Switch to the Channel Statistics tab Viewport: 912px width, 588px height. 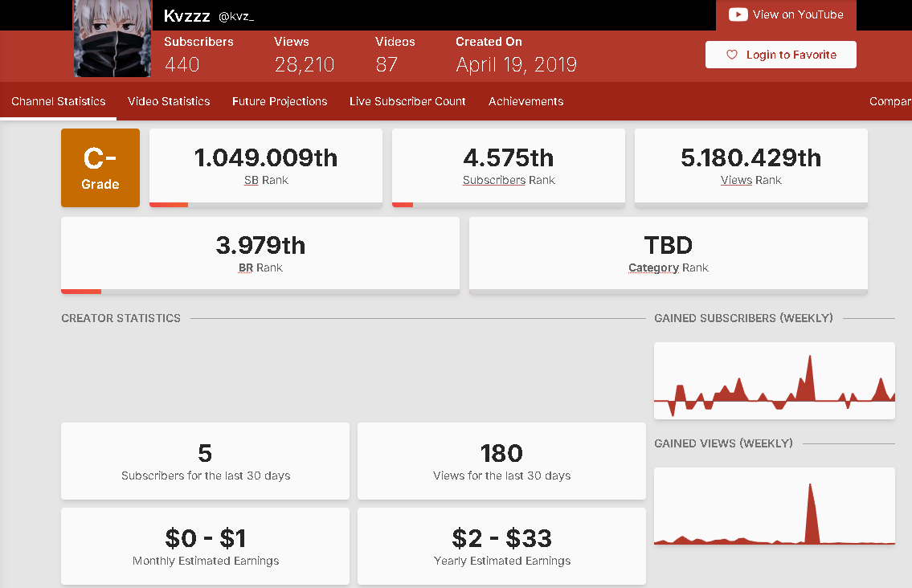[x=59, y=101]
